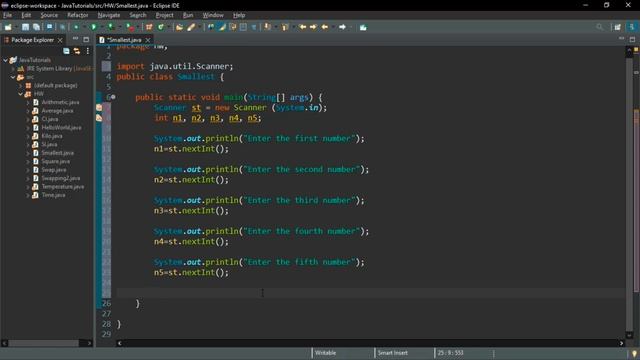Open the Debug button dropdown arrow
This screenshot has height=360, width=640.
(x=83, y=27)
